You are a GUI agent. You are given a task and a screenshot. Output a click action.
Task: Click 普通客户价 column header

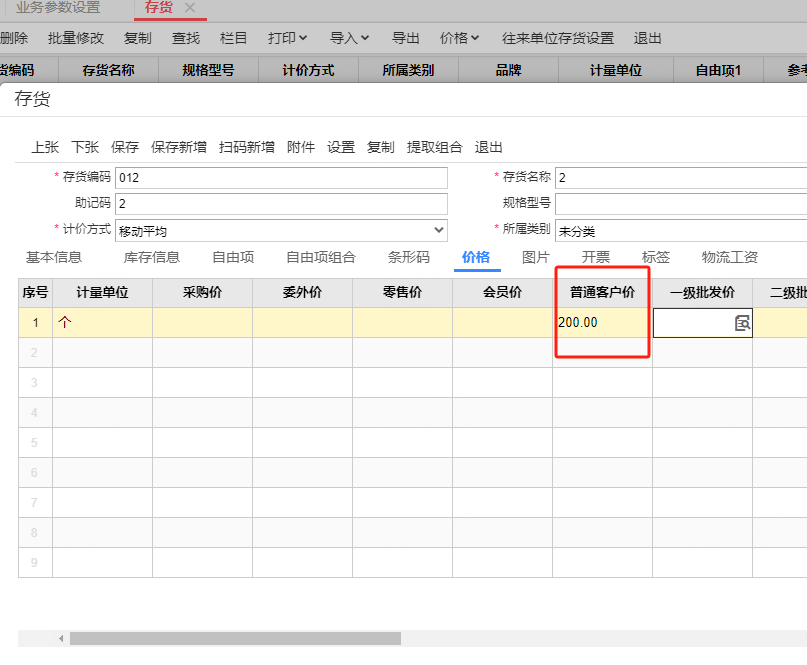(x=602, y=292)
